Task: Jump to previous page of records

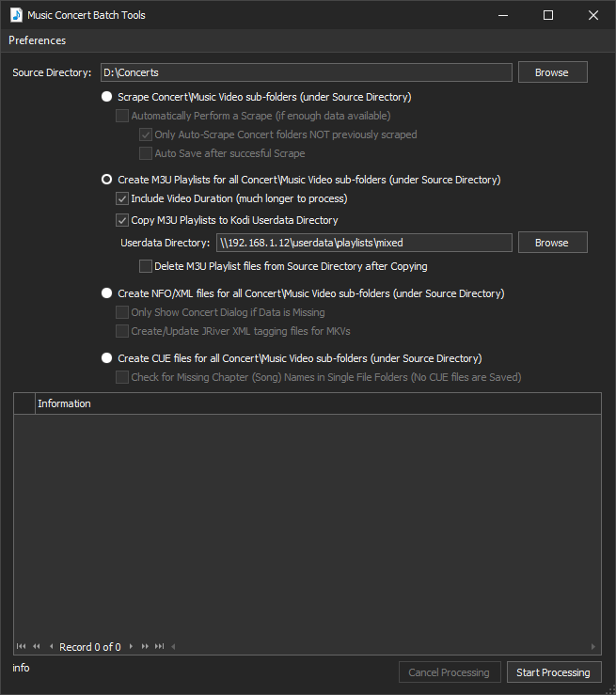Action: [36, 647]
